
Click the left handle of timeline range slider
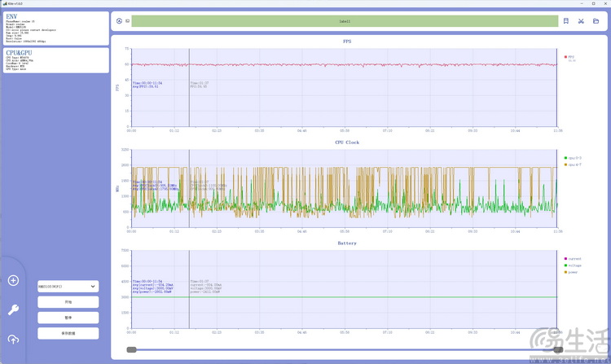131,350
